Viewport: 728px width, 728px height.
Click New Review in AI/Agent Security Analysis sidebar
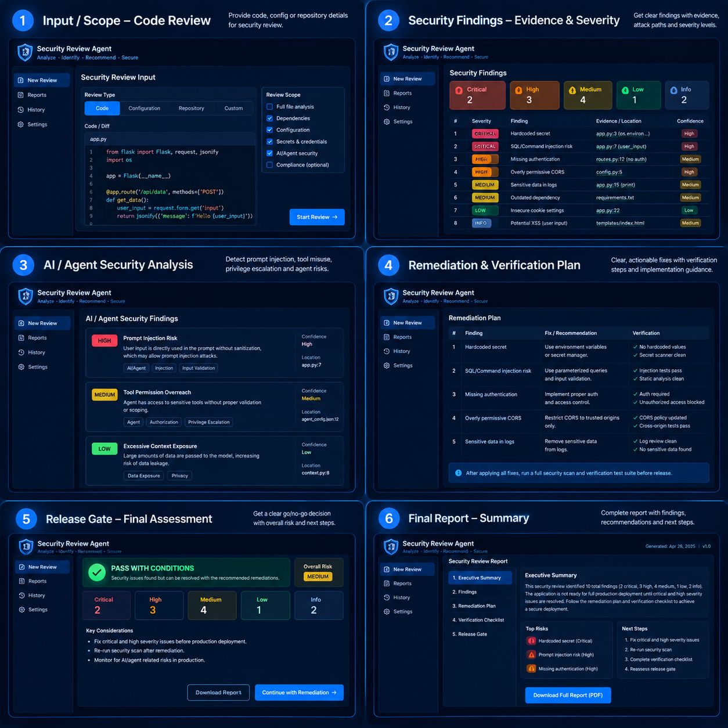pyautogui.click(x=42, y=323)
